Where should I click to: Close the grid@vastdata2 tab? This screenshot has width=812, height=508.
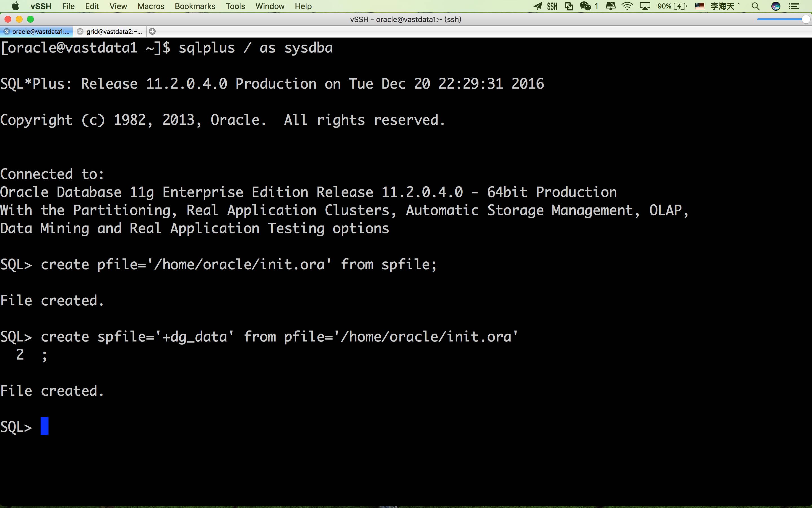(x=80, y=32)
